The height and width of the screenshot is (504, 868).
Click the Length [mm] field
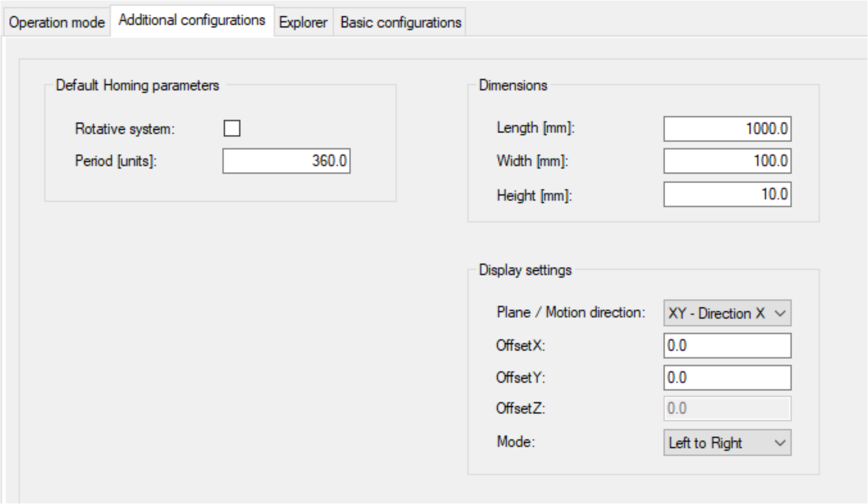pyautogui.click(x=727, y=129)
